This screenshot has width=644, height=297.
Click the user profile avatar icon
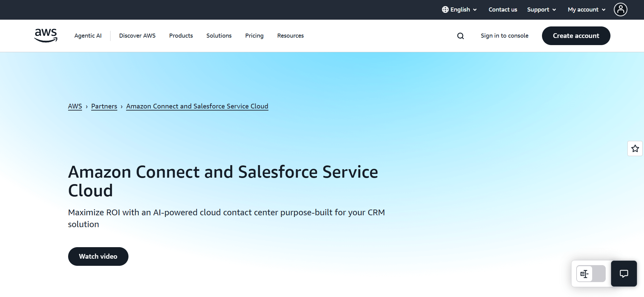(x=620, y=9)
